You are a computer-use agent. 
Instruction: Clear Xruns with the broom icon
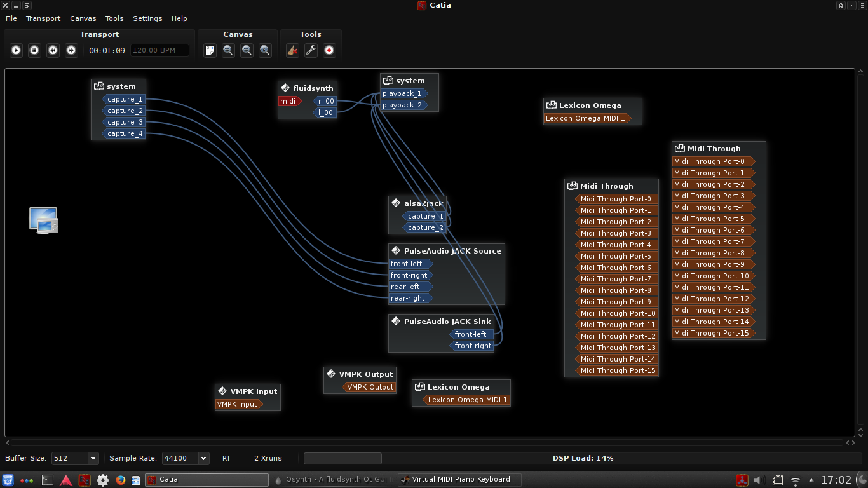click(292, 50)
